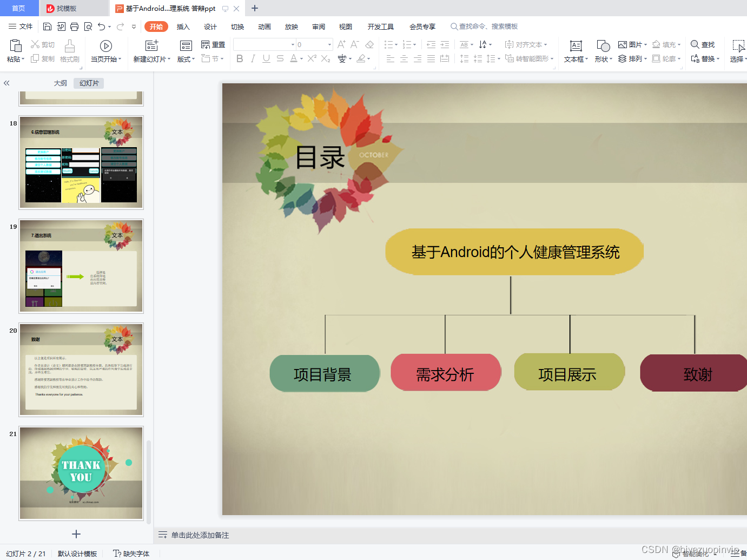
Task: Decrease font size with A- icon
Action: (355, 44)
